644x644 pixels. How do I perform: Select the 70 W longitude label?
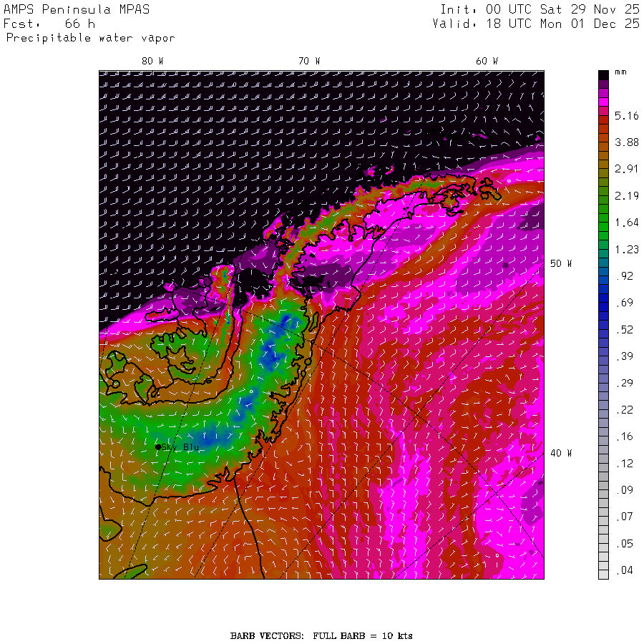309,61
